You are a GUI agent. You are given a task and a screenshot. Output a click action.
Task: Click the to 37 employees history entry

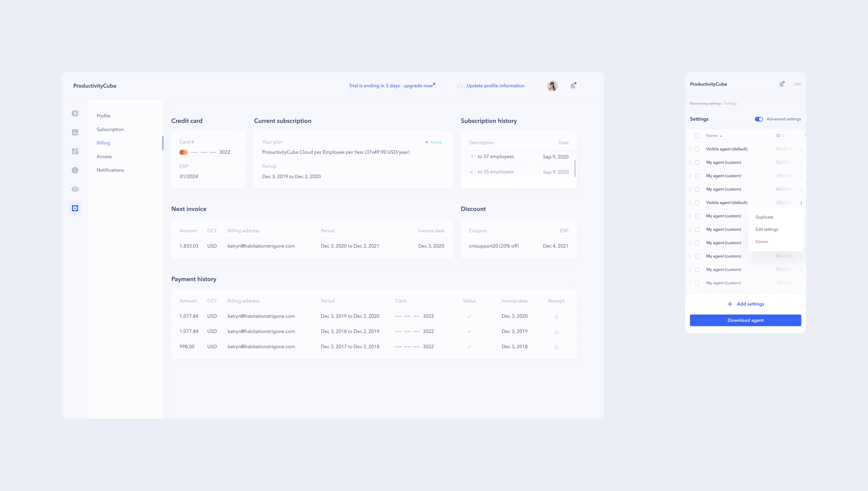tap(496, 157)
